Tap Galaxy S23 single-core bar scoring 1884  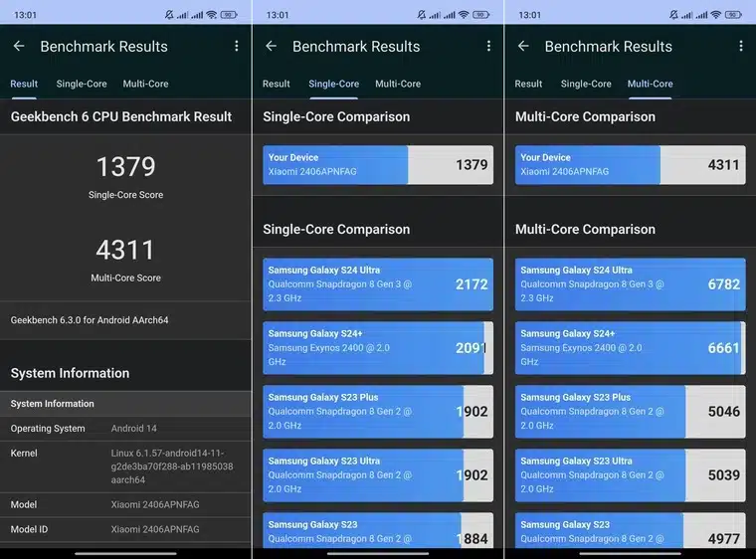(x=378, y=530)
